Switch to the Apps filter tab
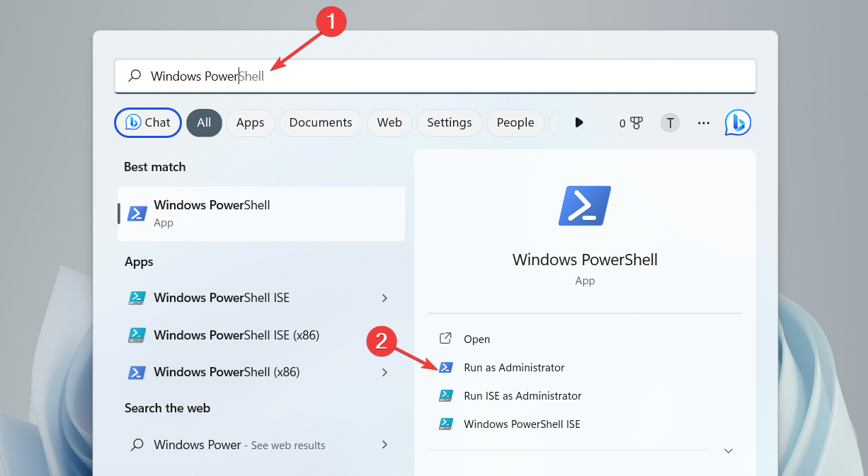The image size is (868, 476). point(250,122)
